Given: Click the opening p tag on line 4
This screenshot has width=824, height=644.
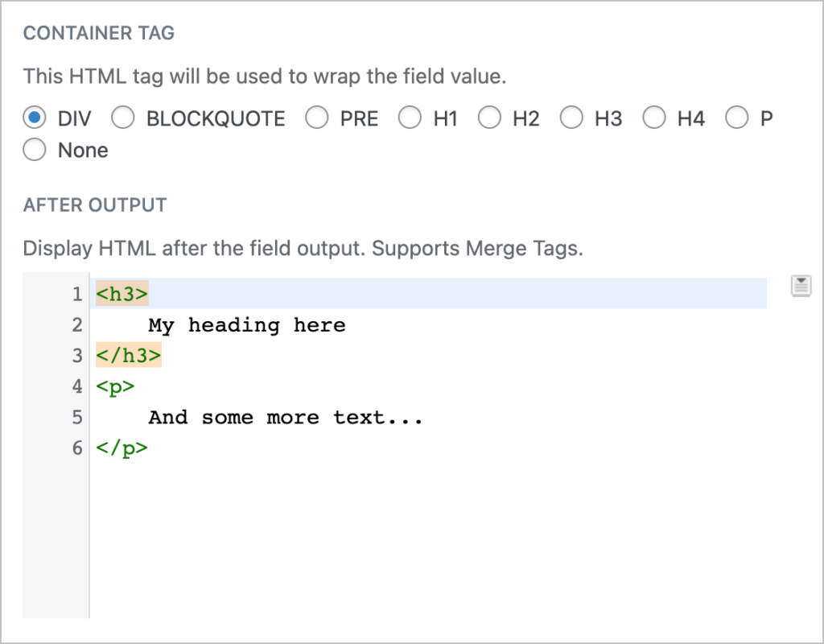Looking at the screenshot, I should (x=115, y=386).
